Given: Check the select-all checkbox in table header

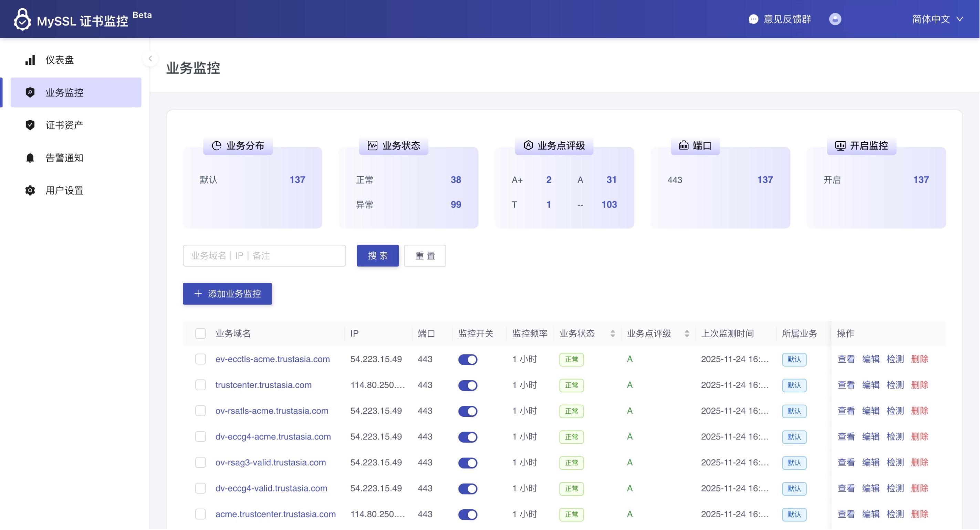Looking at the screenshot, I should (x=200, y=333).
